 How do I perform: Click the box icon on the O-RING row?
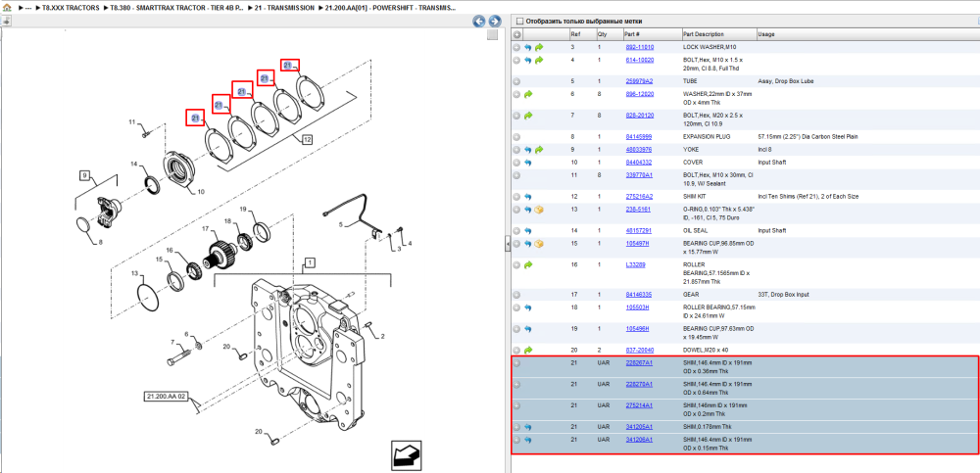(539, 210)
